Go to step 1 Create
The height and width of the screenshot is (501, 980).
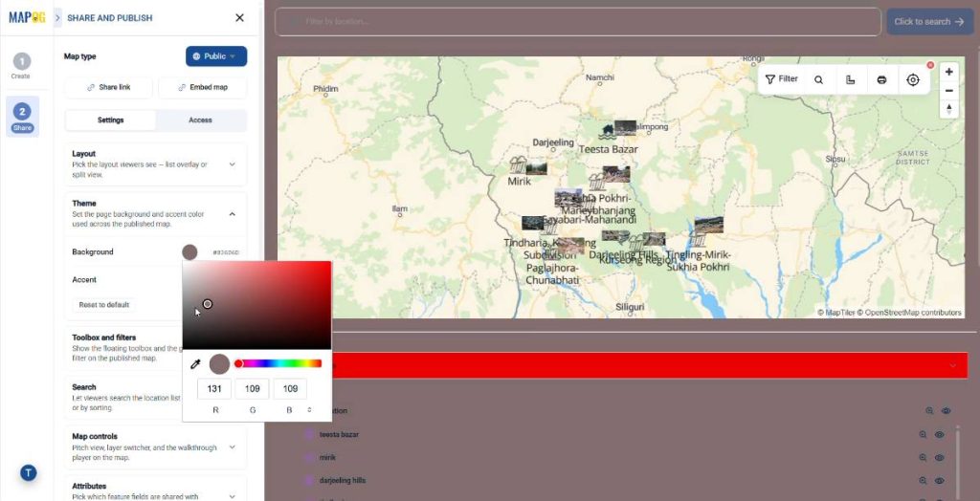21,66
